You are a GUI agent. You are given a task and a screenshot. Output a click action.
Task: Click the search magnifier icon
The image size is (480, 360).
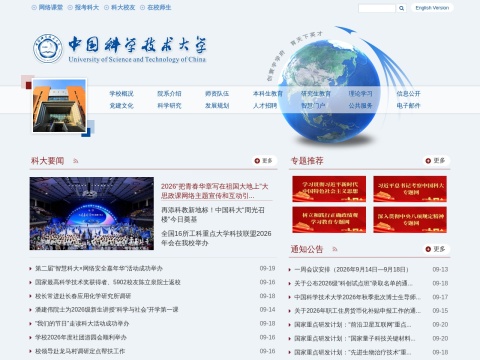point(402,8)
